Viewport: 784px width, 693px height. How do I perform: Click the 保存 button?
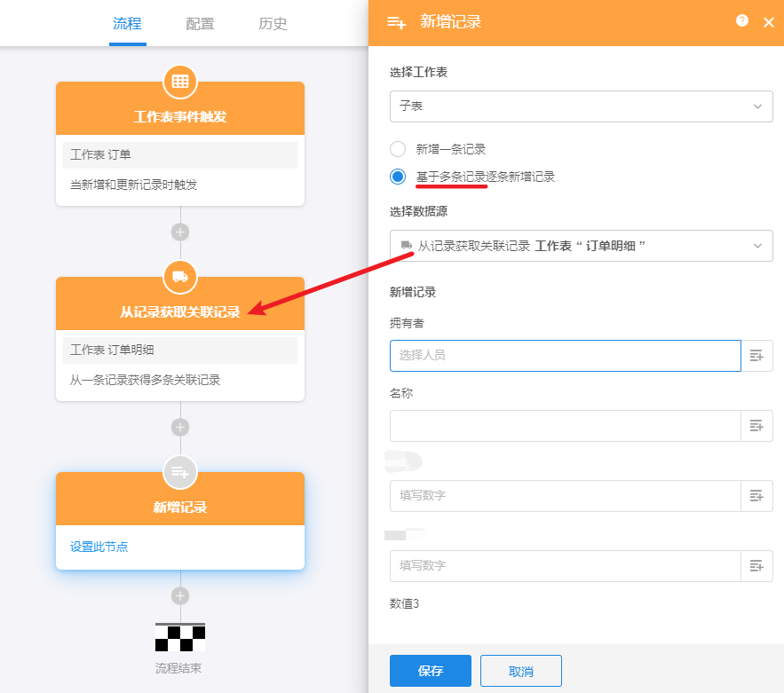[431, 671]
